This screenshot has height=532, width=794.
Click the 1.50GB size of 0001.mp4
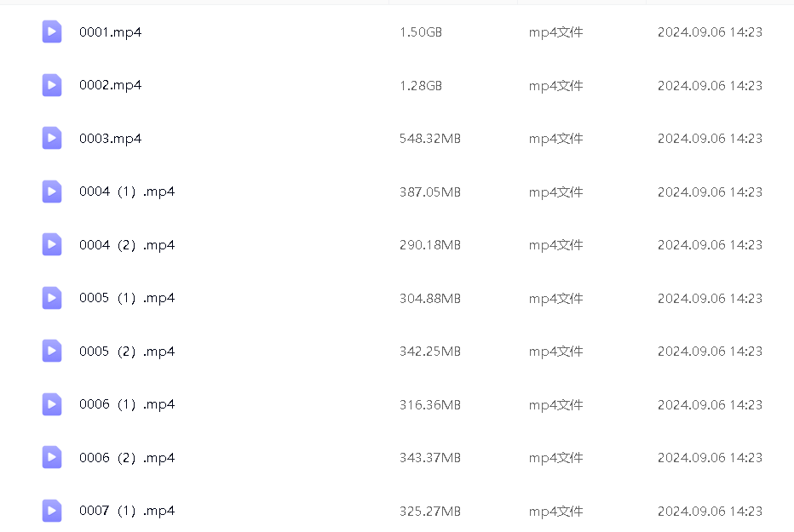(421, 32)
